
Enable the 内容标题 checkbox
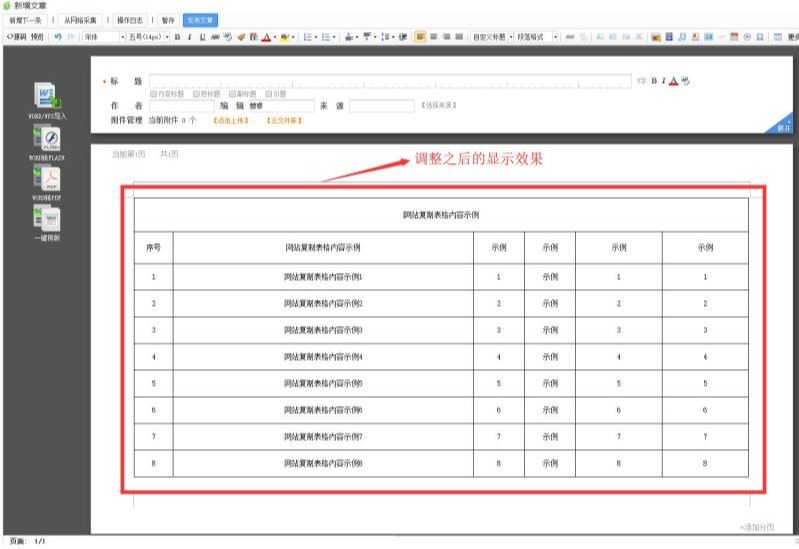153,93
